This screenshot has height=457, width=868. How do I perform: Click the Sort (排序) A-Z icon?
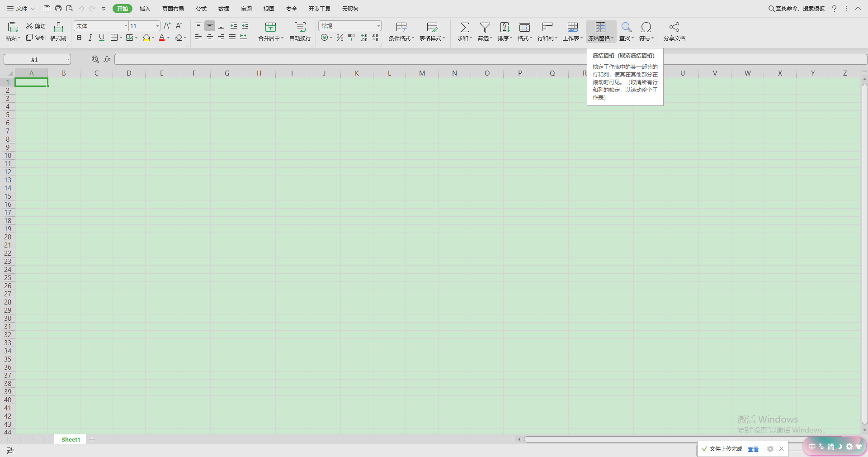tap(505, 27)
